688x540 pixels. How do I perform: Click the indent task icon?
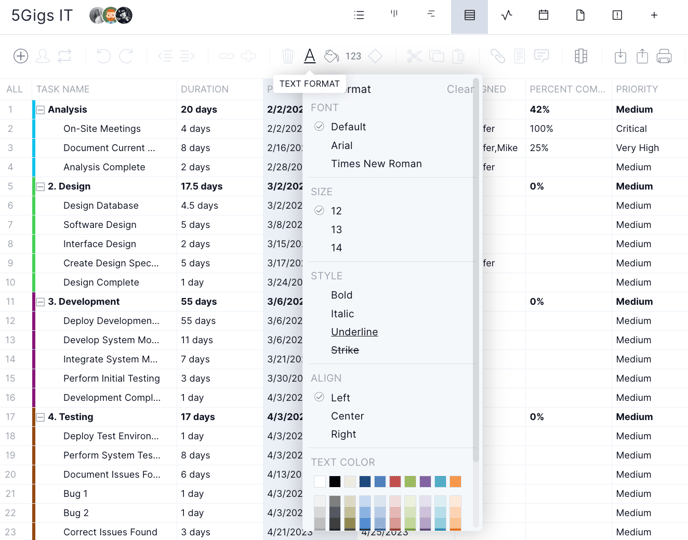coord(187,56)
